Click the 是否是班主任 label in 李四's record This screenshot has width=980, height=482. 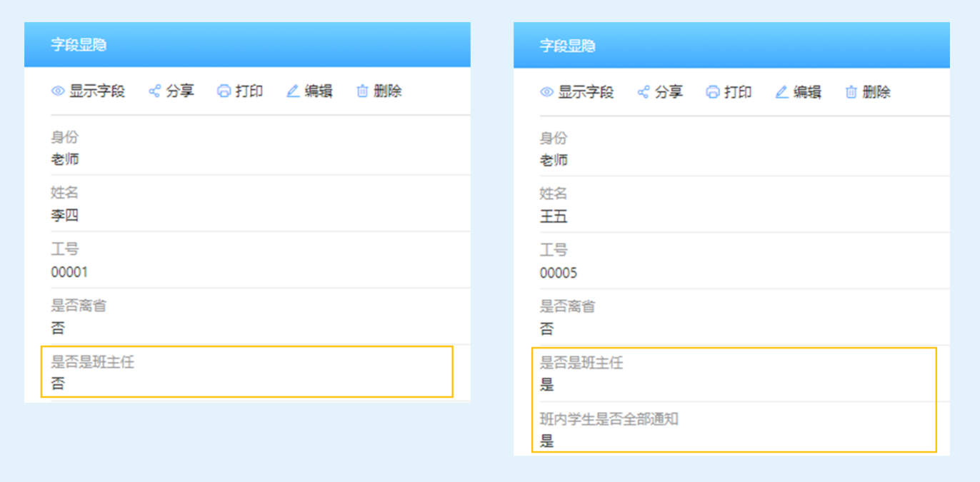(x=92, y=362)
